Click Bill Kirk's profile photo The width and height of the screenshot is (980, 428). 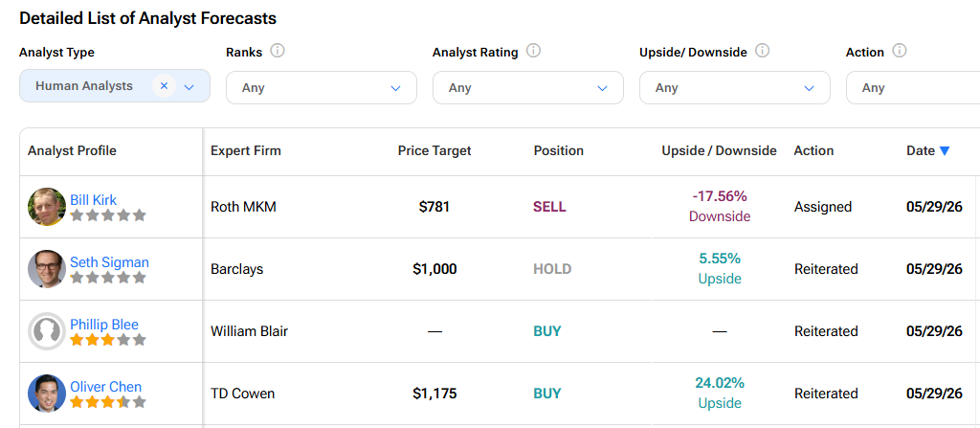tap(47, 207)
